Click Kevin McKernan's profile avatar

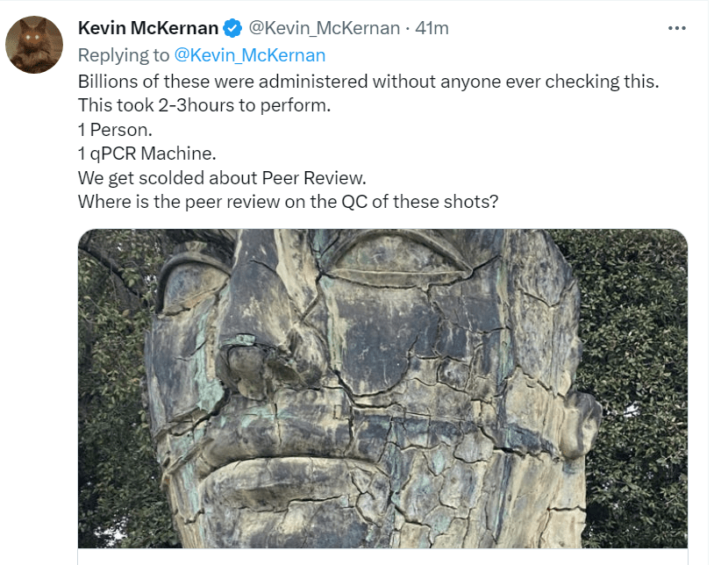pos(34,45)
